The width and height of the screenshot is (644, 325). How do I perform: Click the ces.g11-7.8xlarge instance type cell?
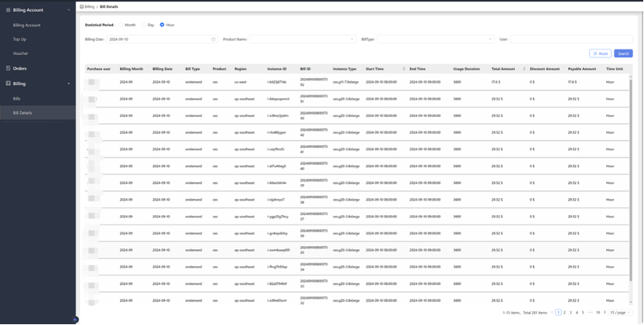[346, 82]
